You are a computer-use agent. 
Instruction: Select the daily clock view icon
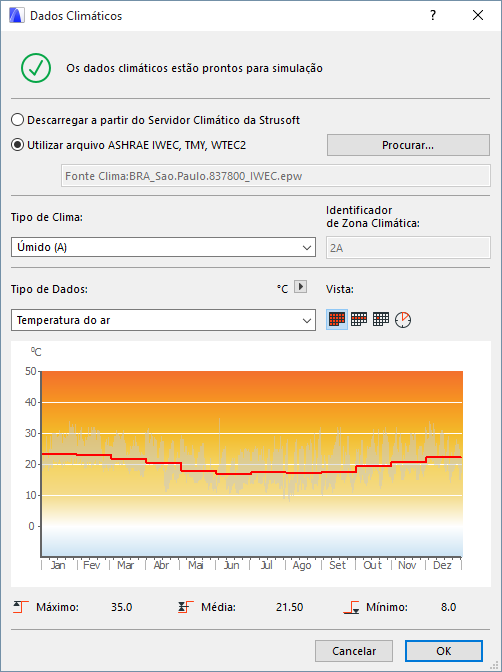point(403,320)
